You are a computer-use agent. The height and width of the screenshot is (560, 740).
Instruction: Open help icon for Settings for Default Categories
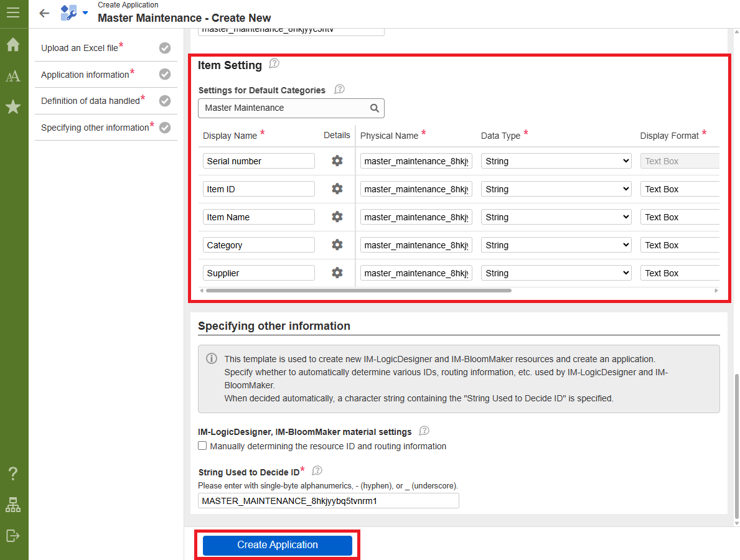339,89
